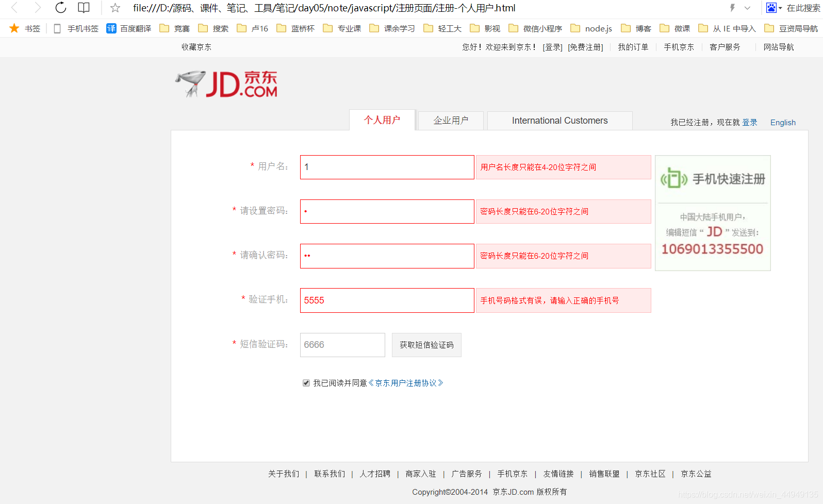Screen dimensions: 823x504
Task: Click the browser back arrow
Action: (x=14, y=8)
